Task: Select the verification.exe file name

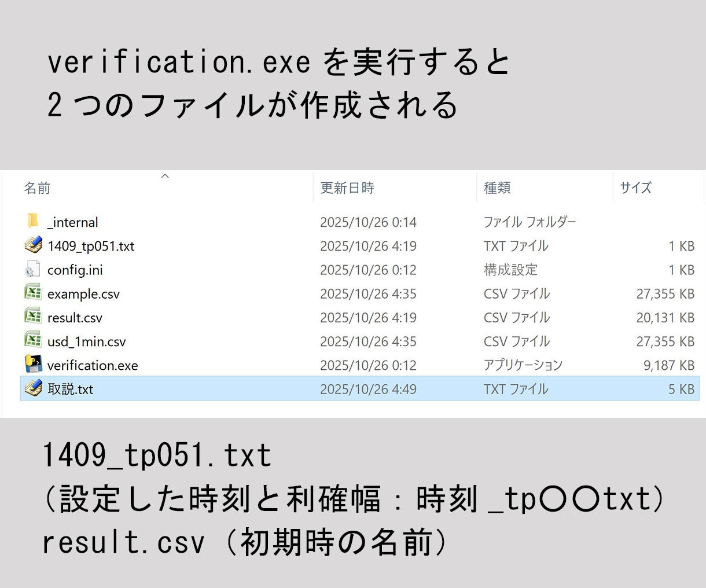Action: coord(93,365)
